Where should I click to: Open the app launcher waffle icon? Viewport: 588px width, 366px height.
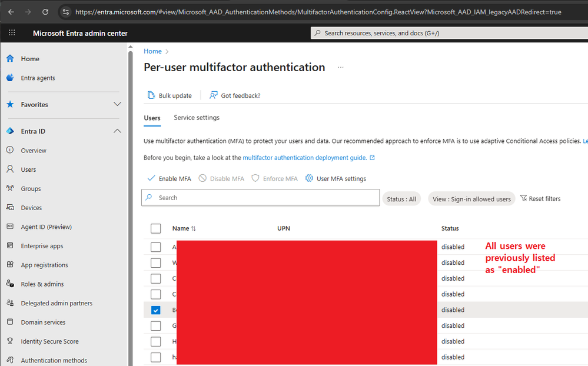tap(12, 32)
